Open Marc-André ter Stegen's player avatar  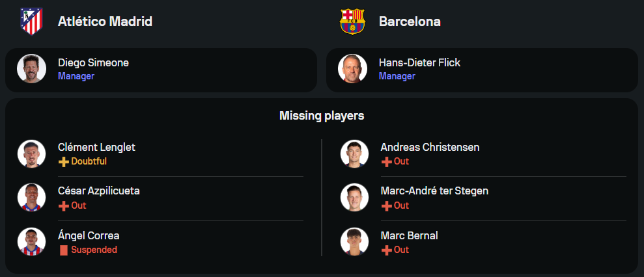pos(354,198)
